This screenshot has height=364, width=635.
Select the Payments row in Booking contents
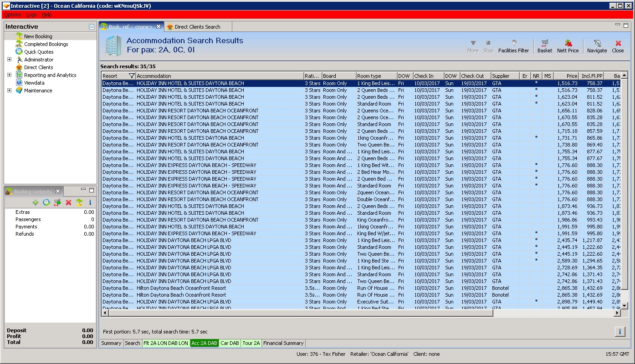pyautogui.click(x=50, y=227)
